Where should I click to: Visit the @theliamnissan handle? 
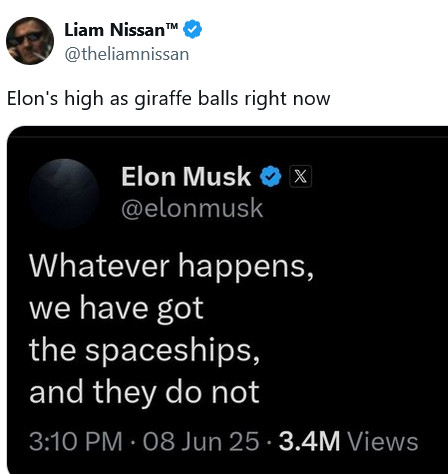tap(127, 54)
